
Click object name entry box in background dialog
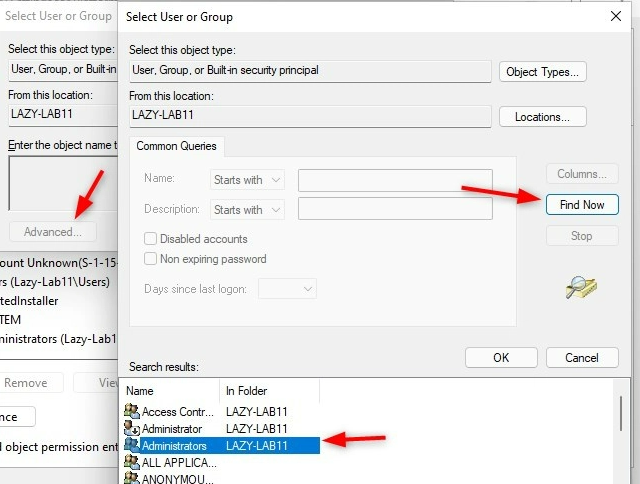pyautogui.click(x=63, y=183)
